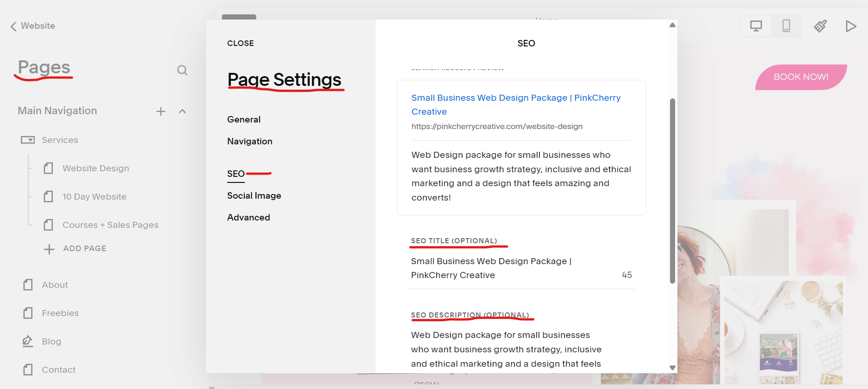This screenshot has width=868, height=389.
Task: Go back to Website menu
Action: 32,26
